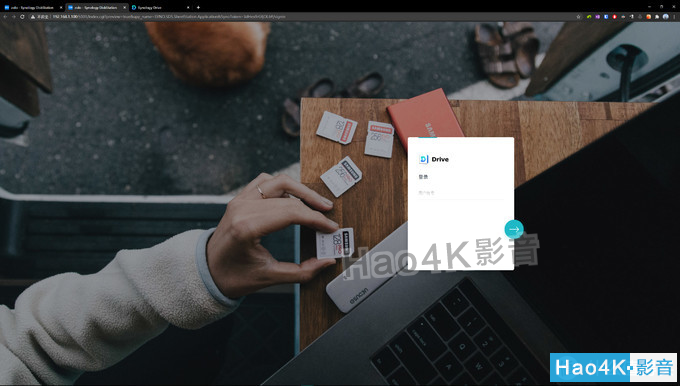Go forward using the browser forward arrow
This screenshot has width=680, height=386.
coord(14,16)
